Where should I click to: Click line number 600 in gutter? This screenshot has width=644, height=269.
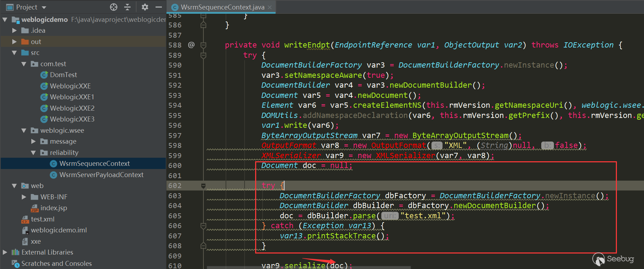(x=175, y=165)
